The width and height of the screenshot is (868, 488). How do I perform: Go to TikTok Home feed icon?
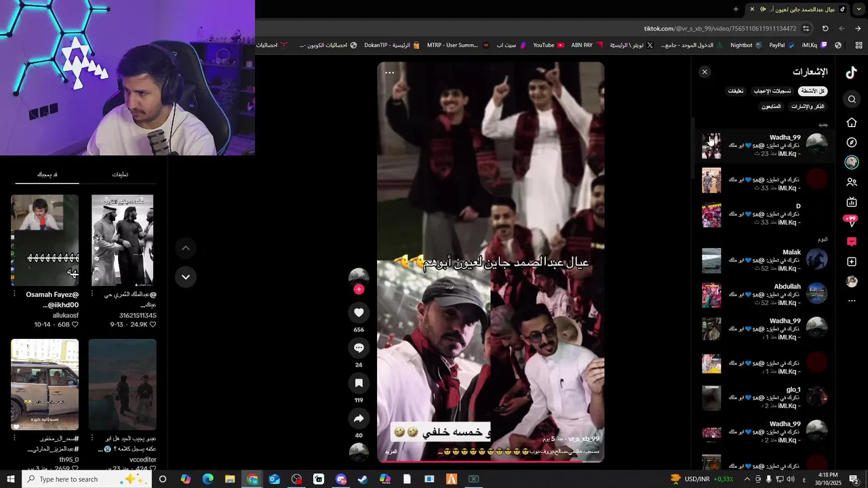pyautogui.click(x=852, y=123)
